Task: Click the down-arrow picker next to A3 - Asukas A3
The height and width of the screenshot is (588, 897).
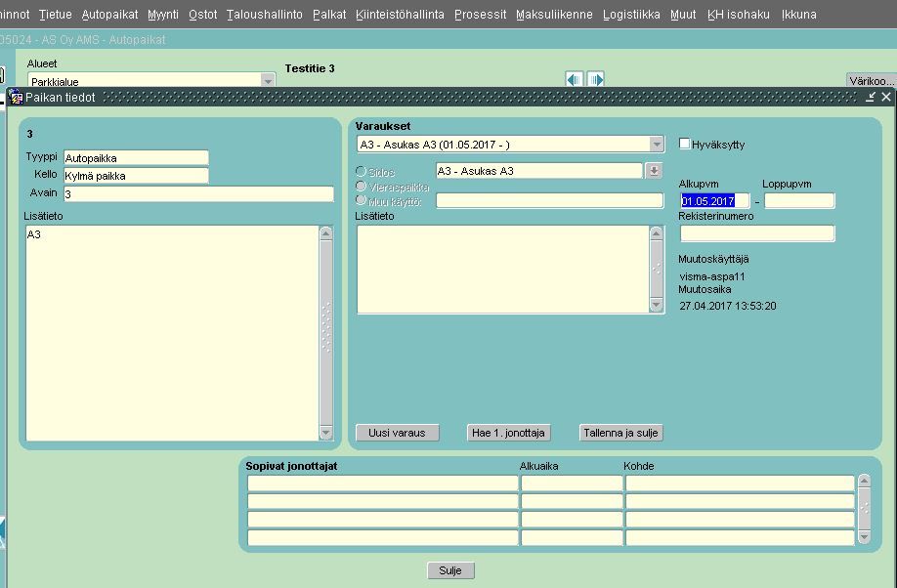Action: 654,171
